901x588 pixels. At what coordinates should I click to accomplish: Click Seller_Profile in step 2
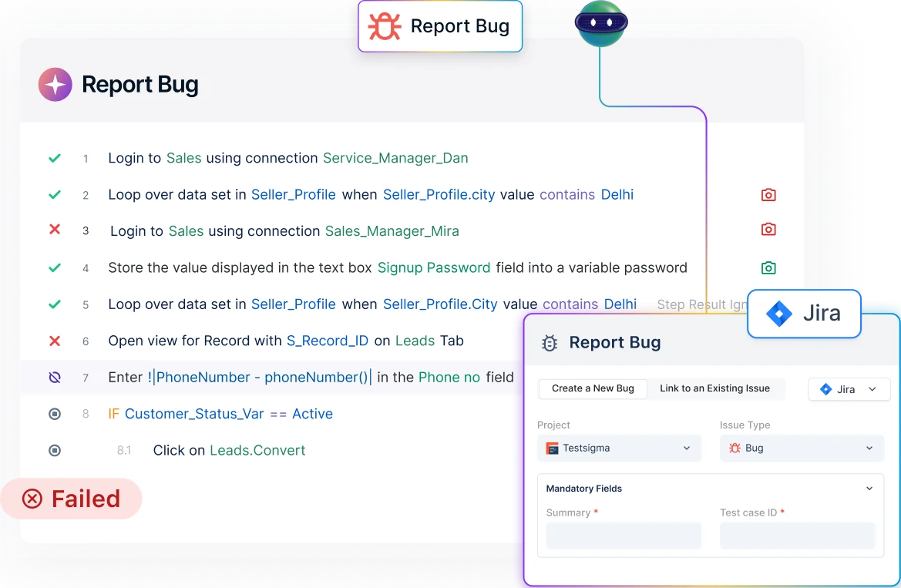(x=294, y=195)
